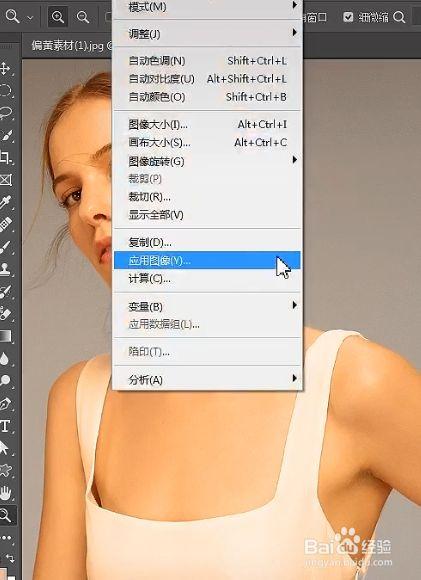
Task: Select the History Brush tool
Action: coord(6,291)
